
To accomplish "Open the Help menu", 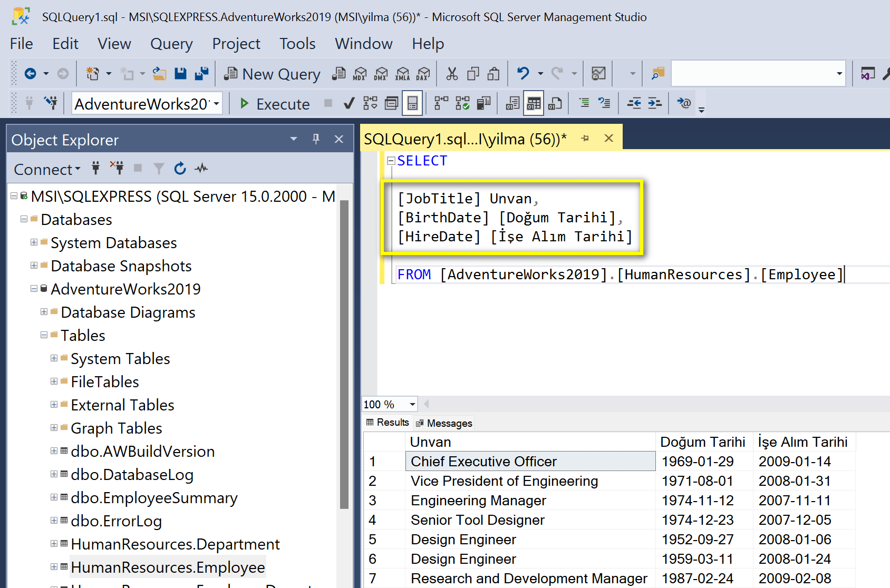I will coord(428,44).
